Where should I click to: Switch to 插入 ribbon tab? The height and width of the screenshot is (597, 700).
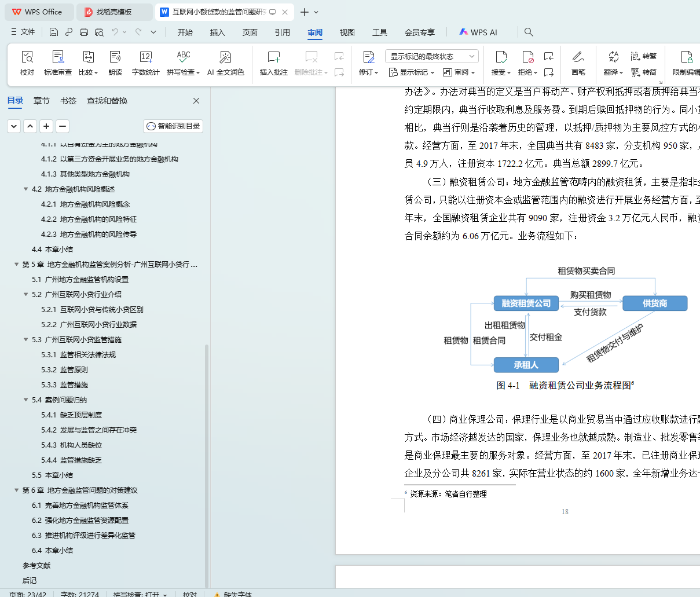tap(218, 32)
